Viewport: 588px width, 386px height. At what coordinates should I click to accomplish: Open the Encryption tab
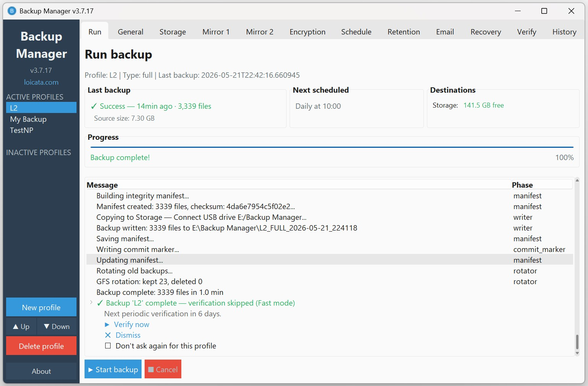click(308, 32)
